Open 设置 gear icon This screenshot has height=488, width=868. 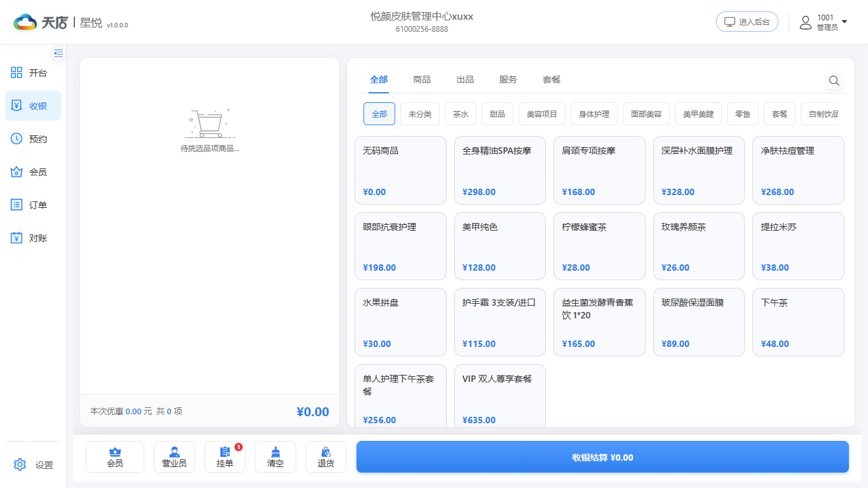tap(20, 464)
